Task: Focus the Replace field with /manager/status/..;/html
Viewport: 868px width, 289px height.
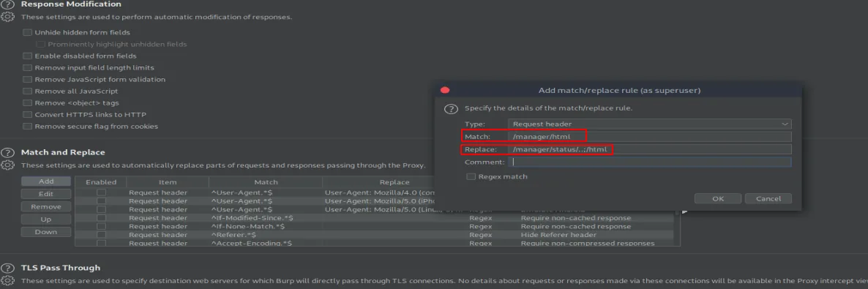Action: pyautogui.click(x=650, y=149)
